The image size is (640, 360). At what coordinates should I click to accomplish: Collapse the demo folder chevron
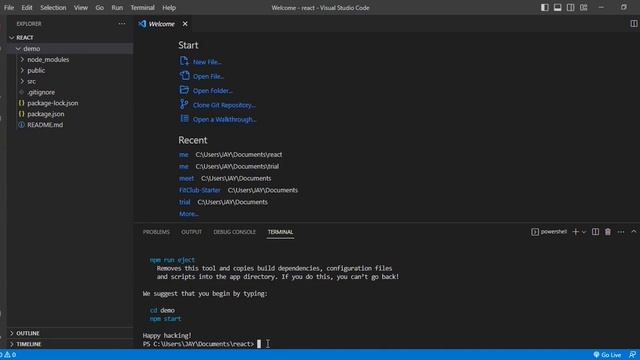(18, 49)
